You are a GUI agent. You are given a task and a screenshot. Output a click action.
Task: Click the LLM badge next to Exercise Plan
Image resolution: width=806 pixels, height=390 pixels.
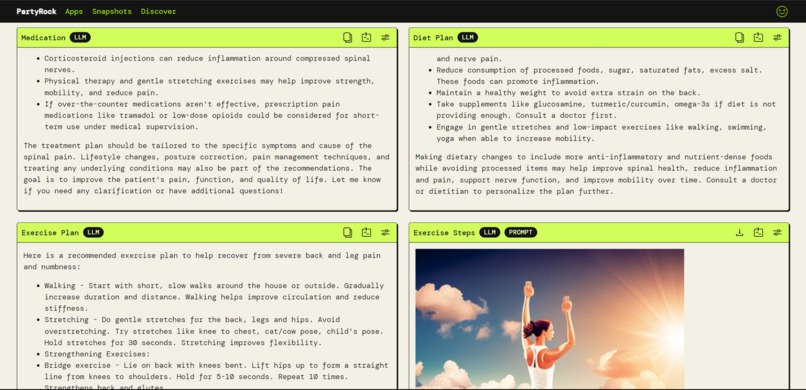tap(93, 233)
